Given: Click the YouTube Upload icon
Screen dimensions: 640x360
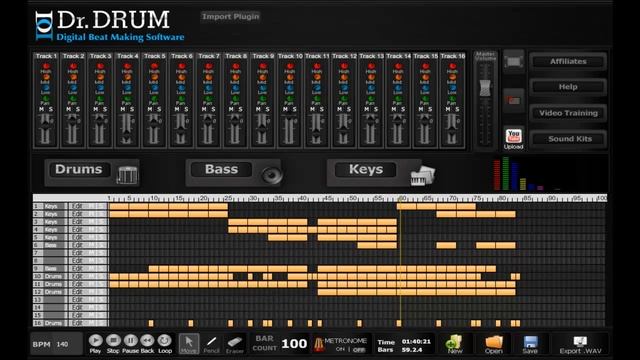Looking at the screenshot, I should point(513,139).
